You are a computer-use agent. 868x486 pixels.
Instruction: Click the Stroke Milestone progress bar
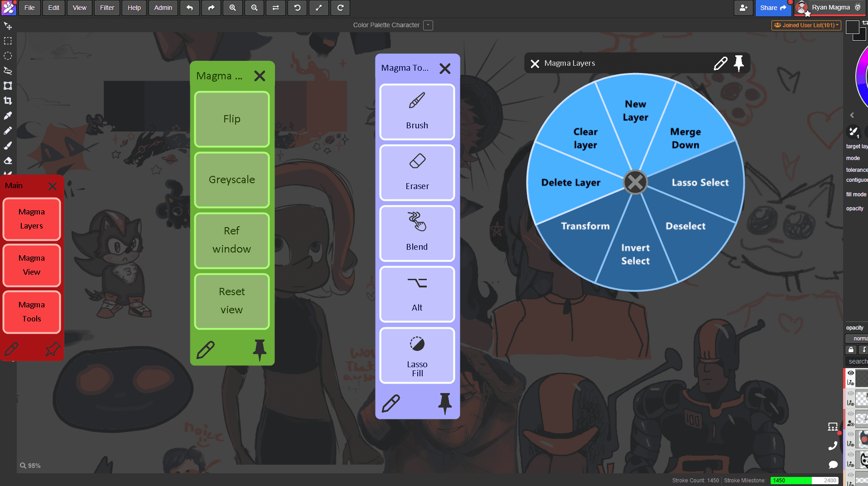(804, 481)
